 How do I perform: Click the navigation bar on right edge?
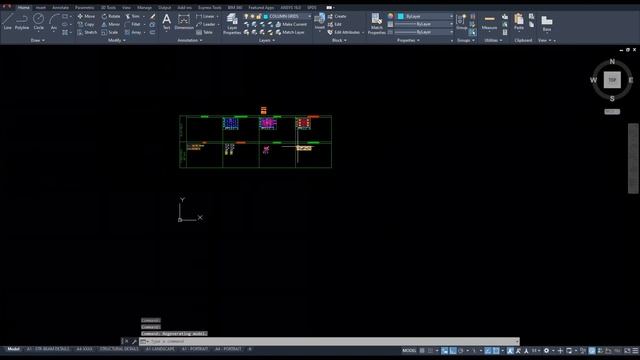point(633,158)
